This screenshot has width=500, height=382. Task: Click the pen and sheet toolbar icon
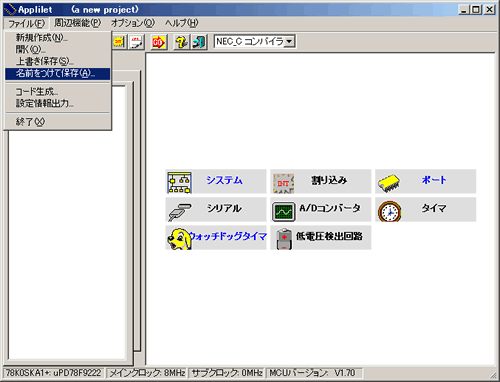(x=136, y=42)
